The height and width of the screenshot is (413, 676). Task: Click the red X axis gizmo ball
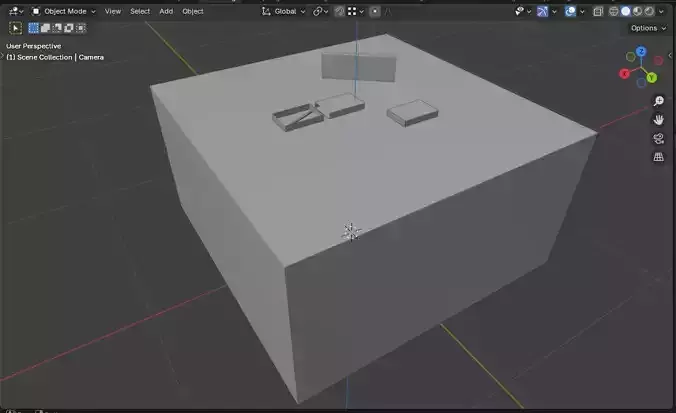(x=624, y=74)
